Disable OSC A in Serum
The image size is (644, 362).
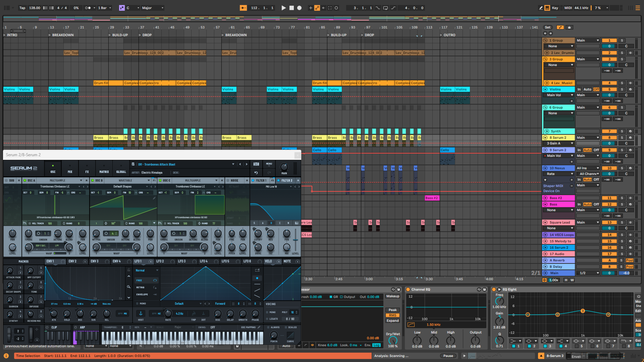point(25,180)
